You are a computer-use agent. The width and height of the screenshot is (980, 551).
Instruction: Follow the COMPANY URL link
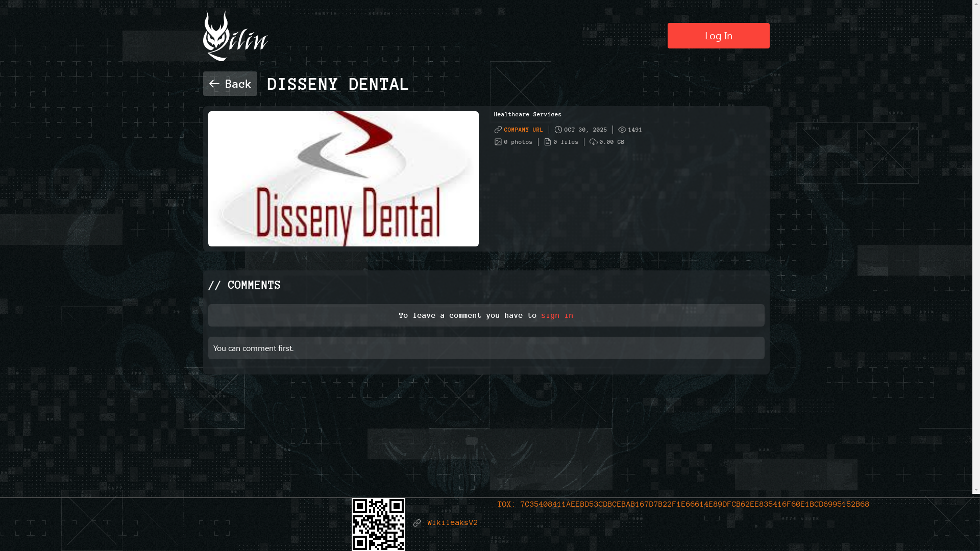(523, 130)
